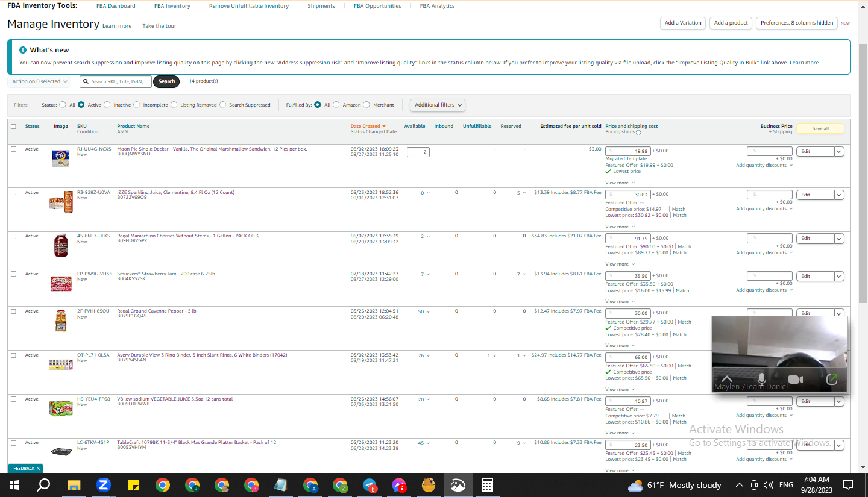Open the FBA Dashboard tab

116,6
